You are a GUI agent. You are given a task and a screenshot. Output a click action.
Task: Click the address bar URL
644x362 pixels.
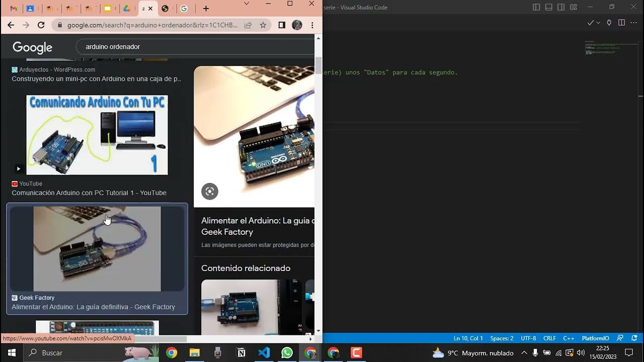pyautogui.click(x=152, y=25)
